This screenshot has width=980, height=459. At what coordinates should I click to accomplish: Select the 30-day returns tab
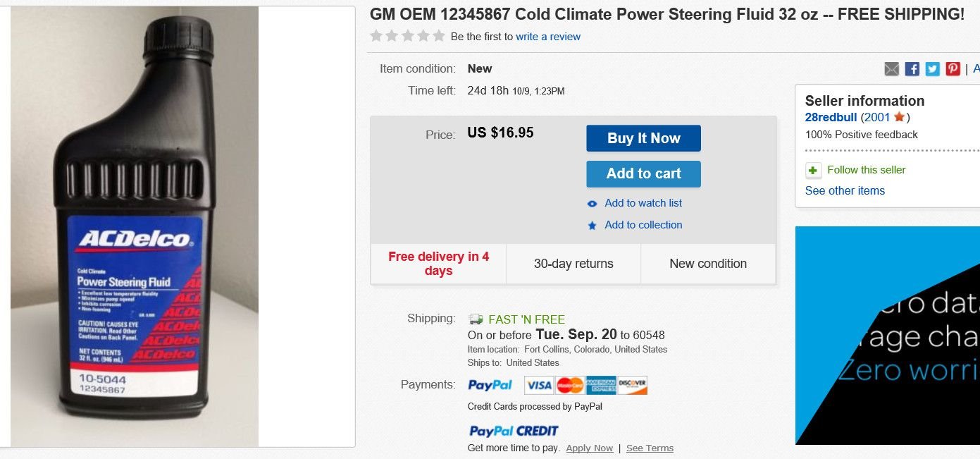573,263
